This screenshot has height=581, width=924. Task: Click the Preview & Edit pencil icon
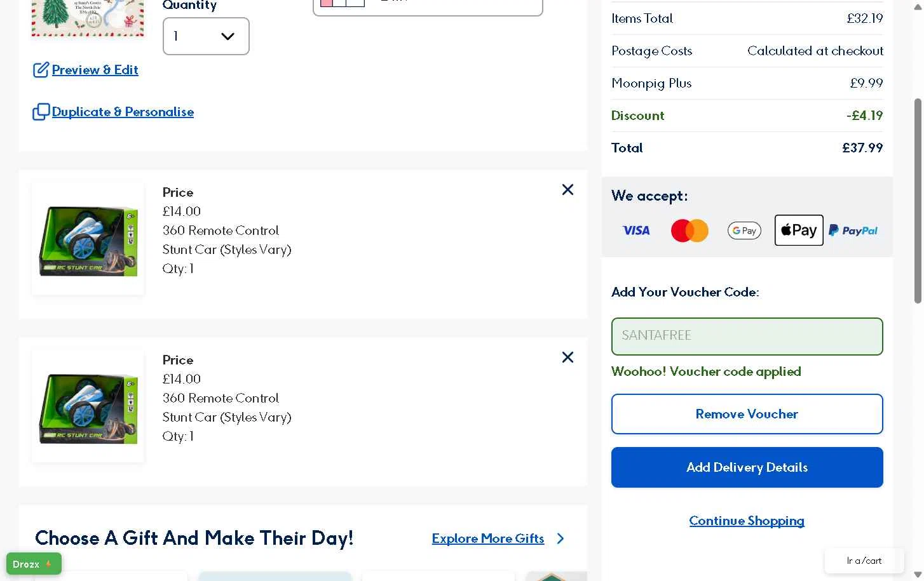pos(41,70)
